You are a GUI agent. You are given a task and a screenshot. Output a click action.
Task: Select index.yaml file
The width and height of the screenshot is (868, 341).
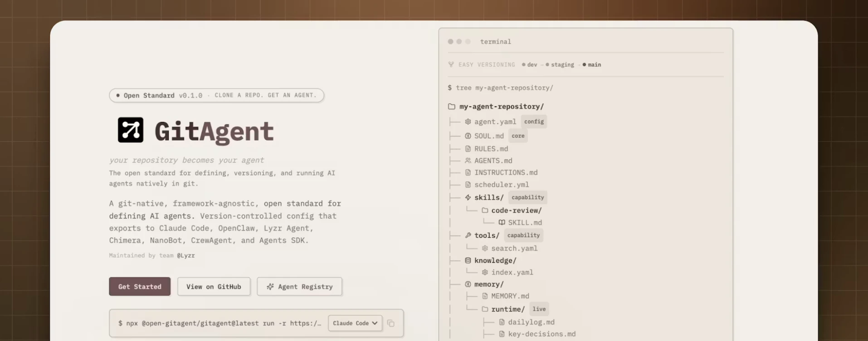point(512,273)
